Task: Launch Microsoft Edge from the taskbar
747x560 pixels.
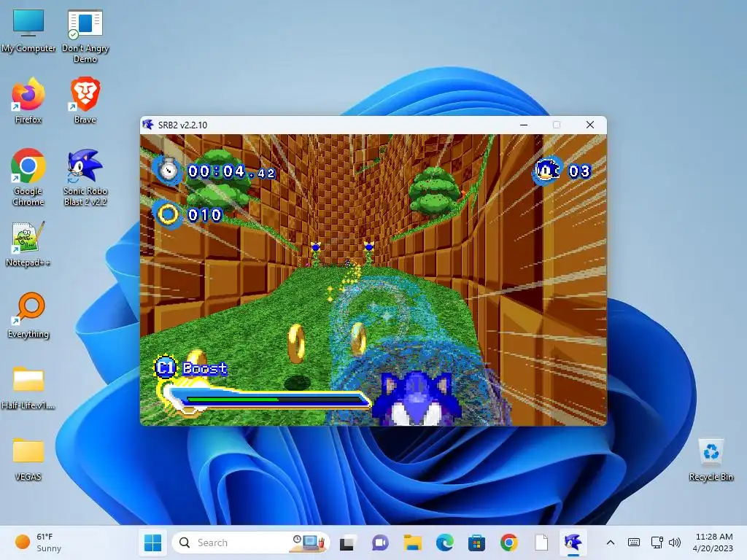Action: (444, 542)
